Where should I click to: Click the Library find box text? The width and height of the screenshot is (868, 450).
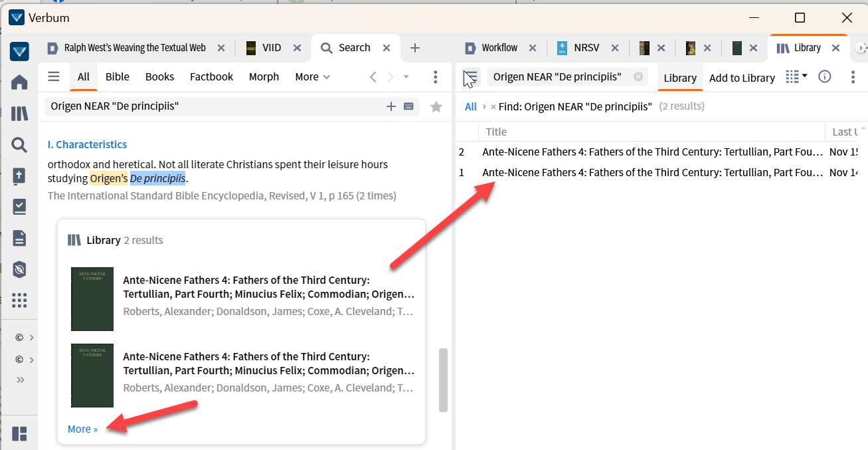pos(558,77)
